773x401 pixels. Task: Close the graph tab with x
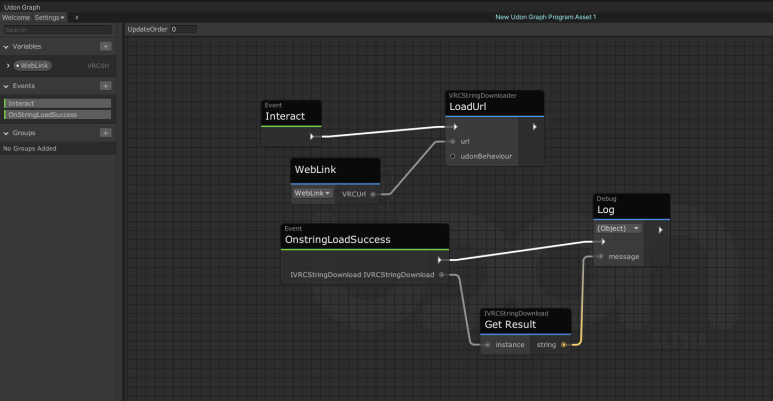click(77, 17)
